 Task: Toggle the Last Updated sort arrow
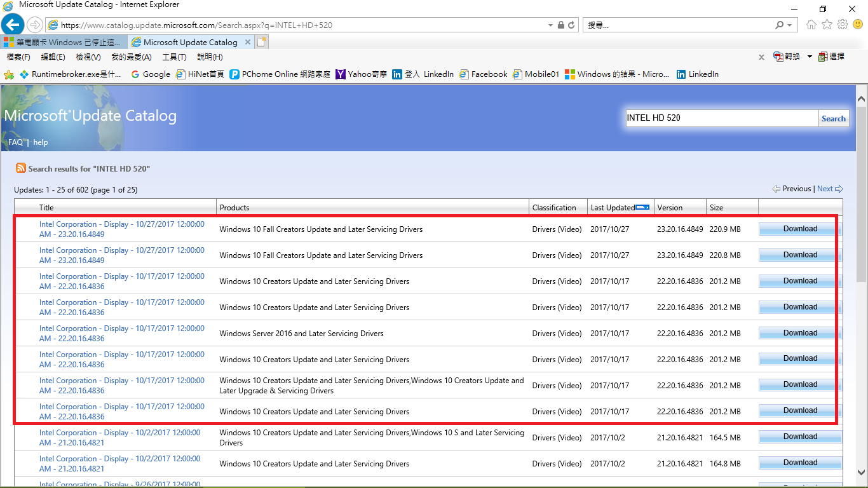[x=642, y=207]
